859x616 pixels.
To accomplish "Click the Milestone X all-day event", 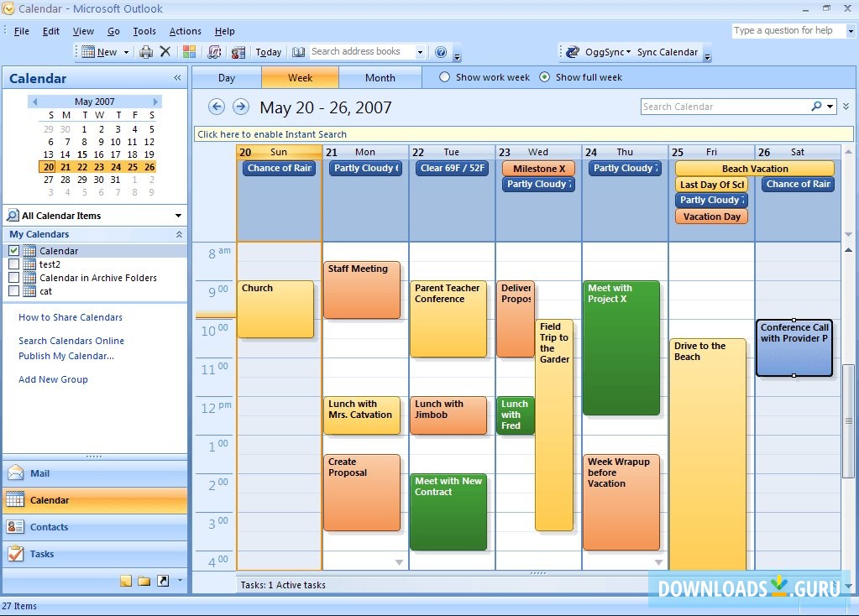I will (x=539, y=169).
